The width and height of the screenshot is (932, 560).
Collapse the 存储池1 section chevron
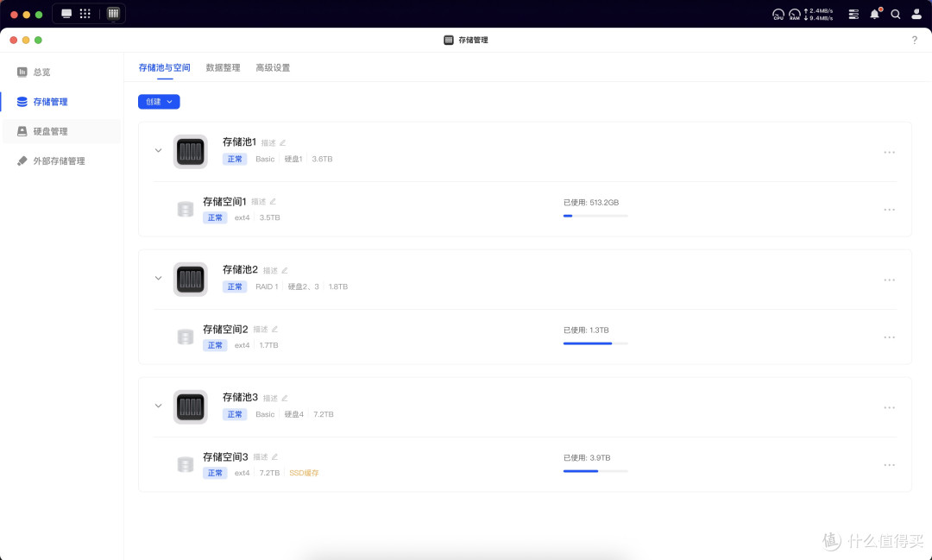click(158, 150)
